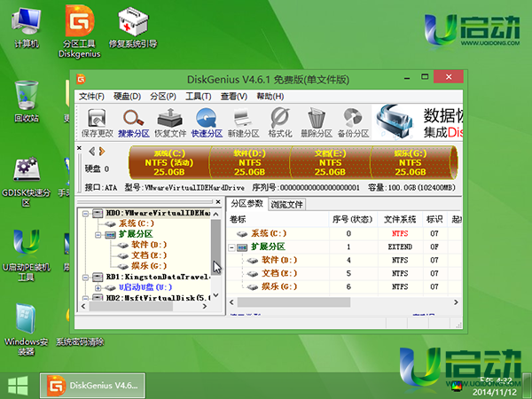Viewport: 532px width, 399px height.
Task: Open Windows安装器 desktop icon
Action: coord(27,329)
